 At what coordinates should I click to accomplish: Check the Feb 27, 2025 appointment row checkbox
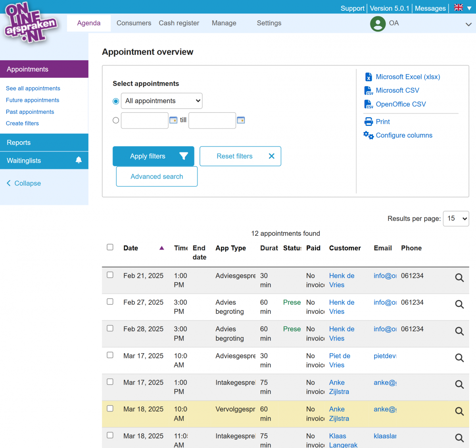coord(110,302)
